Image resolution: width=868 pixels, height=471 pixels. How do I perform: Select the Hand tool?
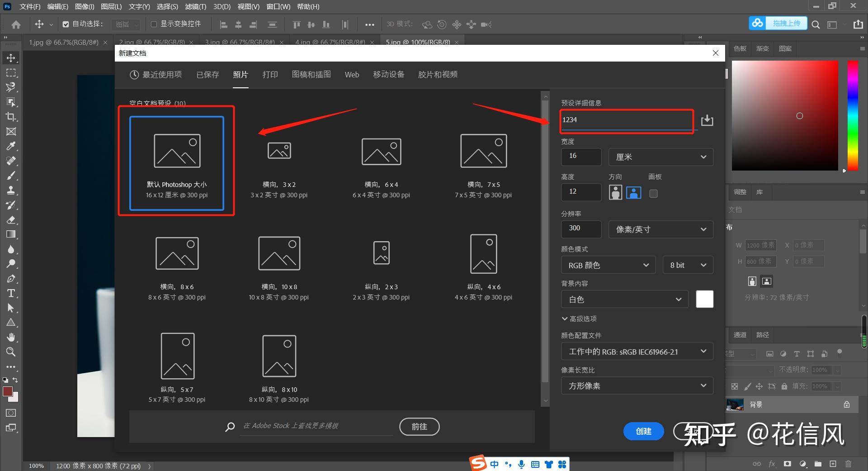(x=11, y=337)
